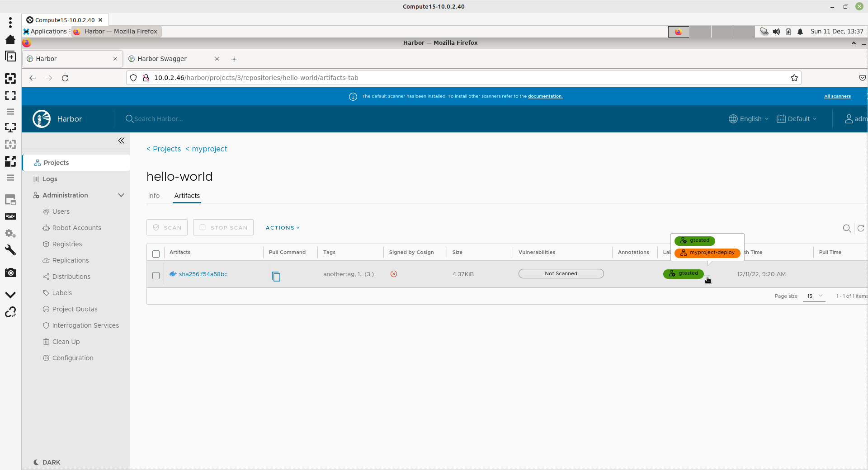Viewport: 868px width, 470px height.
Task: Collapse the sidebar with double chevron
Action: 121,141
